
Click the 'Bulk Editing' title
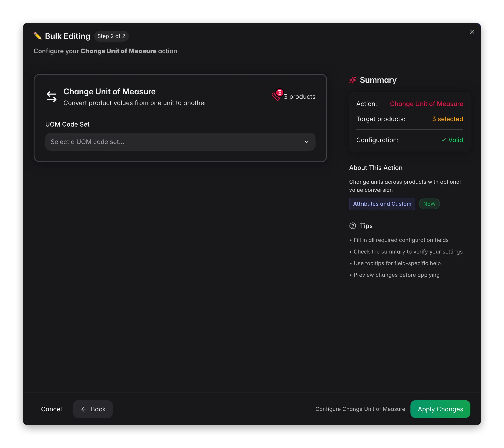pos(68,36)
